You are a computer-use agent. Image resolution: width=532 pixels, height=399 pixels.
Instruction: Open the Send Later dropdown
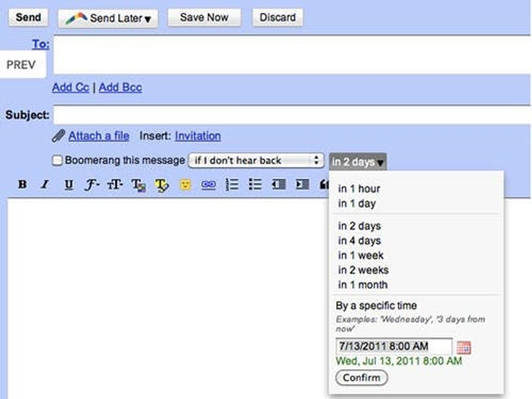pos(107,18)
